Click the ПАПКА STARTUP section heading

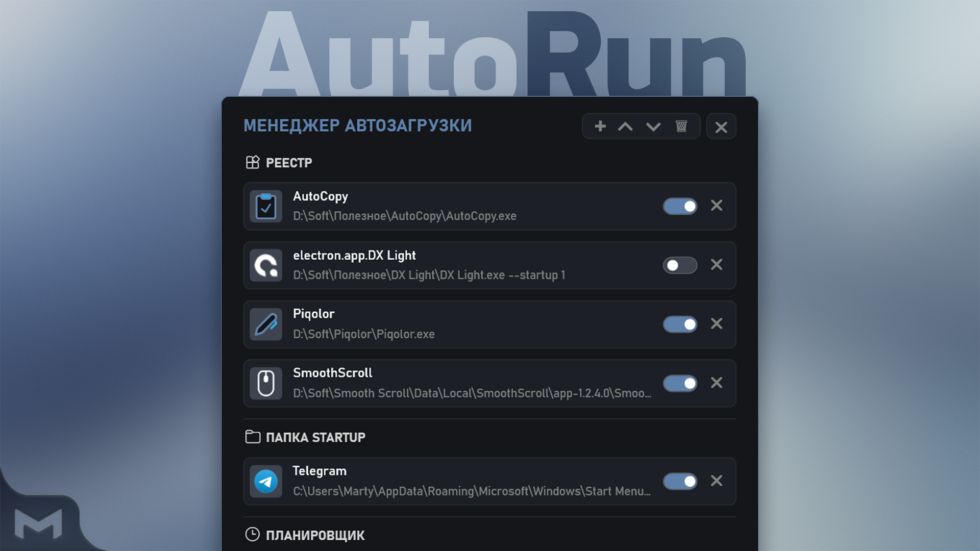coord(315,437)
